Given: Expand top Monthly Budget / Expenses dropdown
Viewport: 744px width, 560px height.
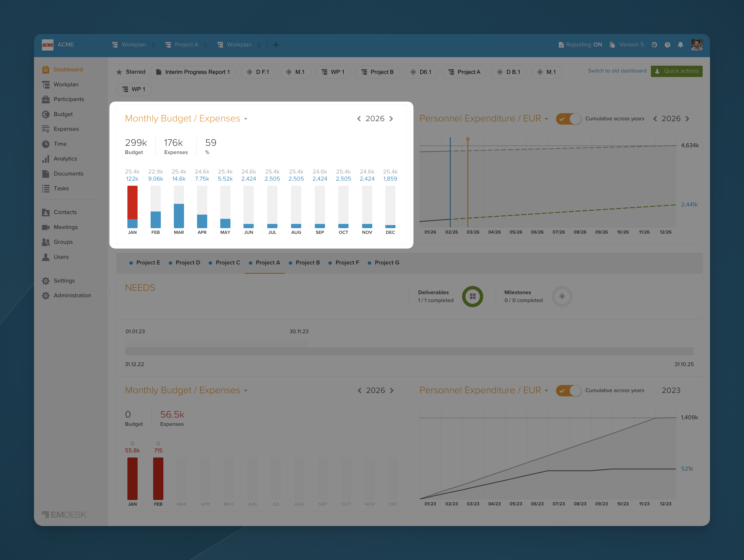Looking at the screenshot, I should [x=246, y=119].
